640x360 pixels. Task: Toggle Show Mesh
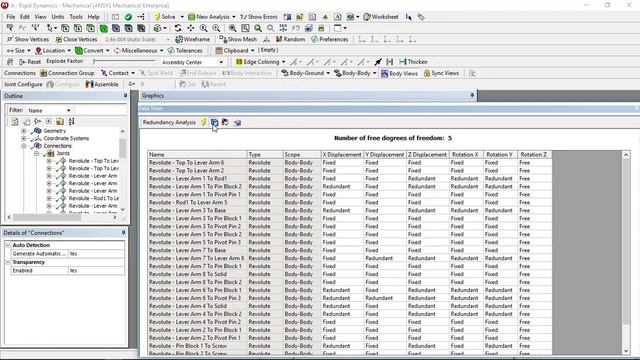tap(238, 39)
